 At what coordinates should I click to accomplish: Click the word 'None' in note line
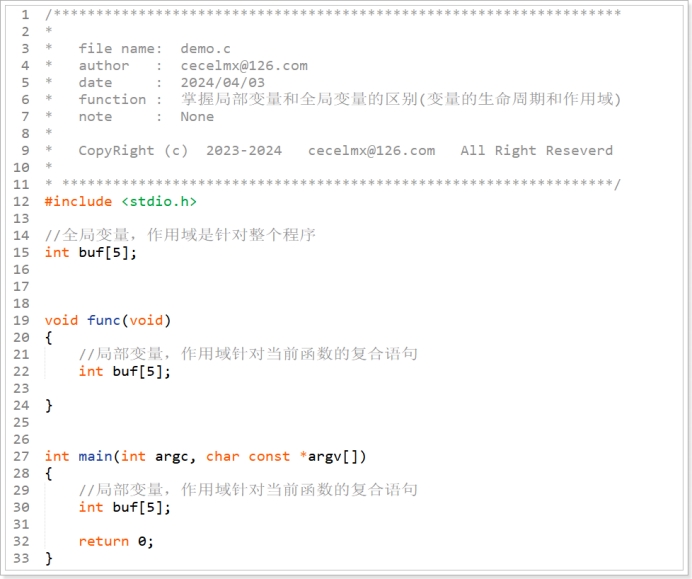(x=197, y=117)
